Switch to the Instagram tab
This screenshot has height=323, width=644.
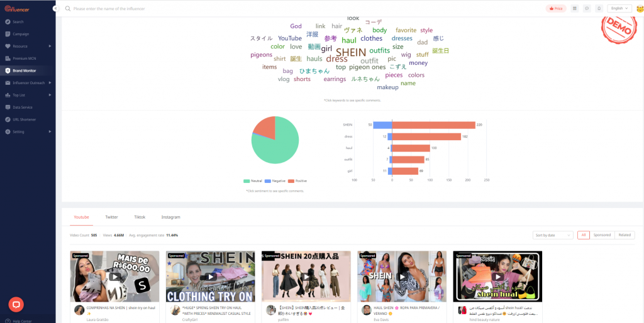tap(170, 217)
